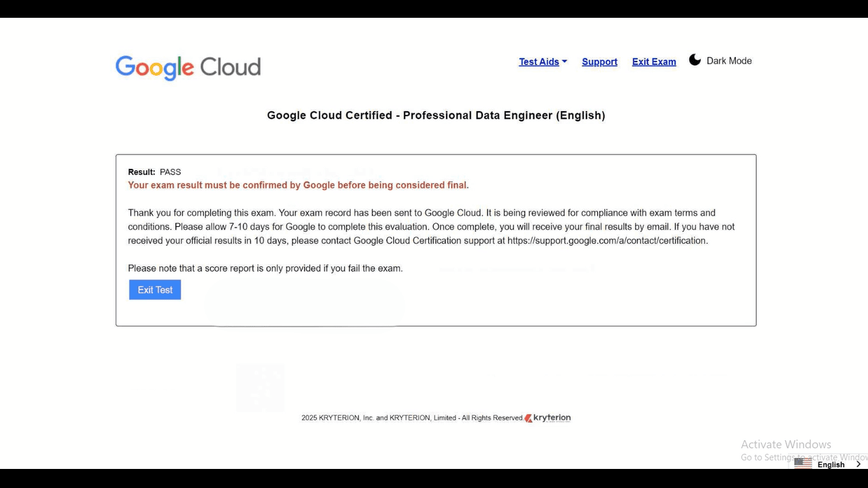Click the Kryterion logo in the footer
The height and width of the screenshot is (488, 868).
coord(548,418)
